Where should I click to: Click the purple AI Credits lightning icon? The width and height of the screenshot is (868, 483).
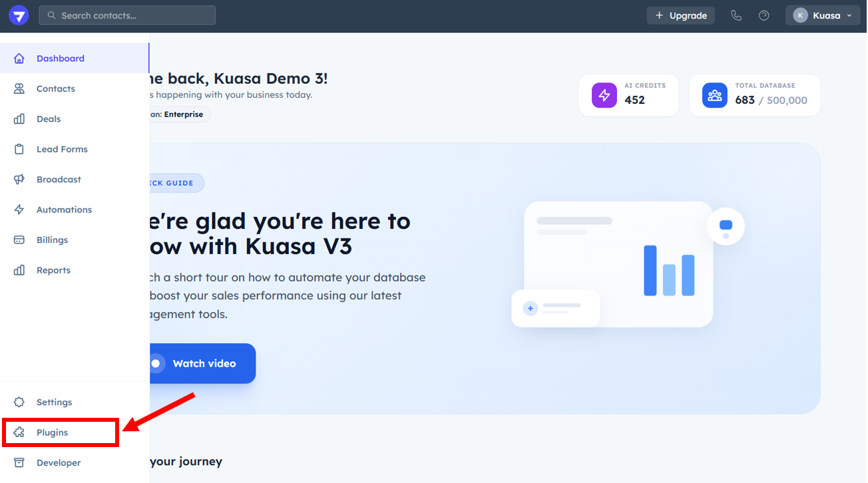tap(604, 95)
